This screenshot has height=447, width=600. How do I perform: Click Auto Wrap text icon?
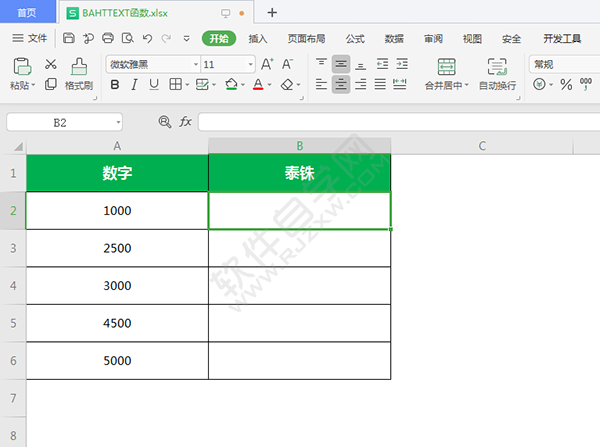497,67
